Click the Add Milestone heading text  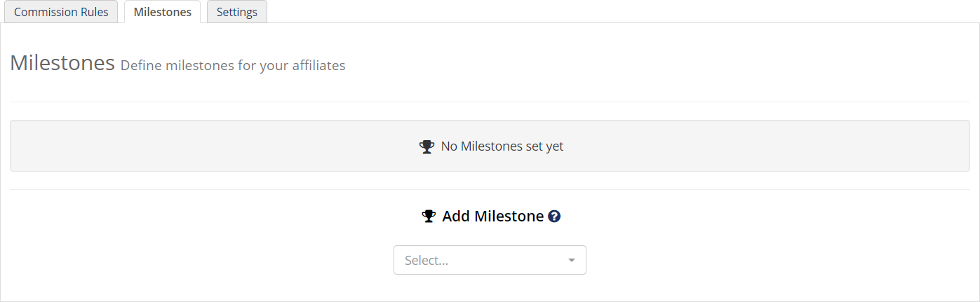click(x=493, y=217)
